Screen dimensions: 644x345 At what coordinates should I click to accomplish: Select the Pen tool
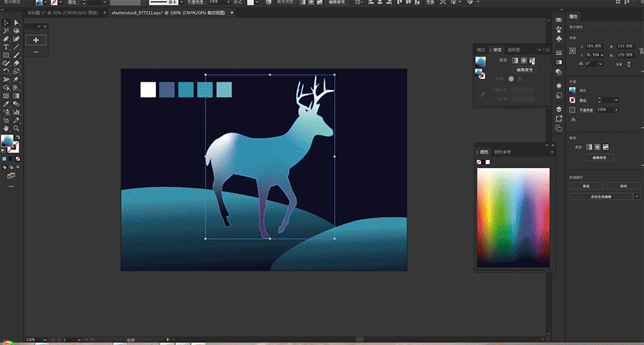(x=6, y=39)
